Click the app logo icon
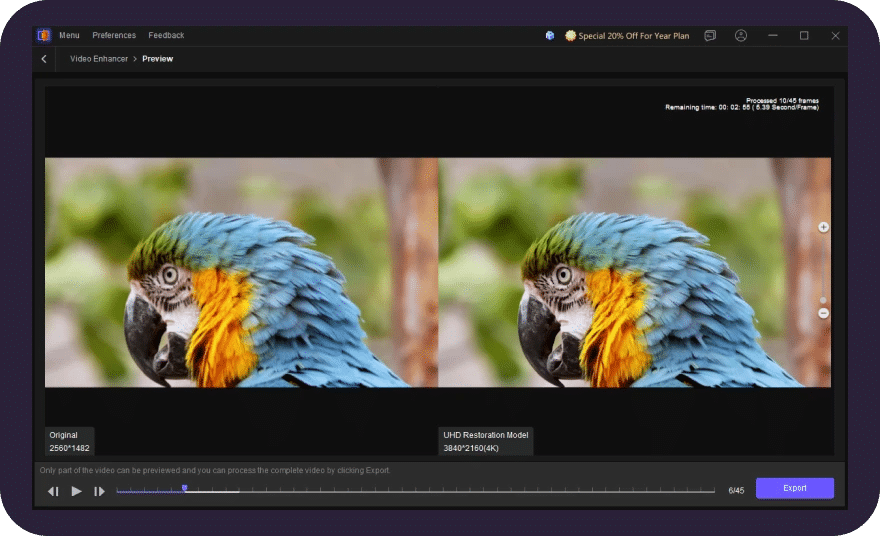This screenshot has width=880, height=536. click(x=44, y=35)
